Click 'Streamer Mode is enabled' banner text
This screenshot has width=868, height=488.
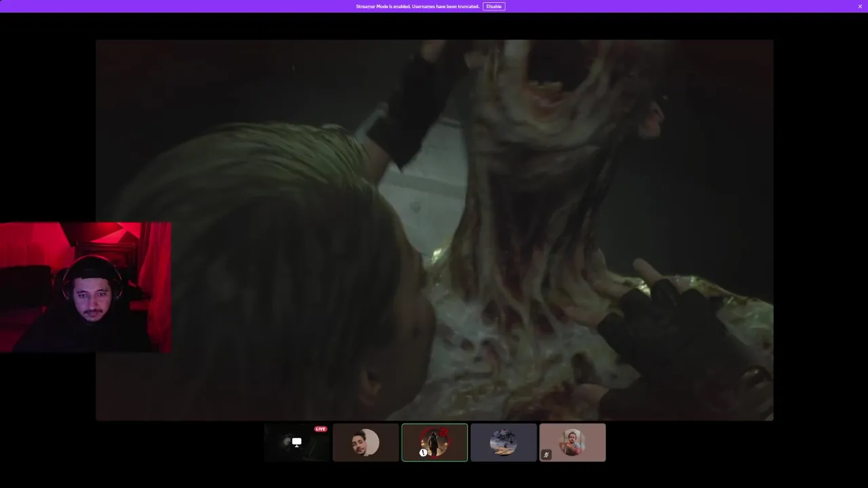(x=418, y=6)
